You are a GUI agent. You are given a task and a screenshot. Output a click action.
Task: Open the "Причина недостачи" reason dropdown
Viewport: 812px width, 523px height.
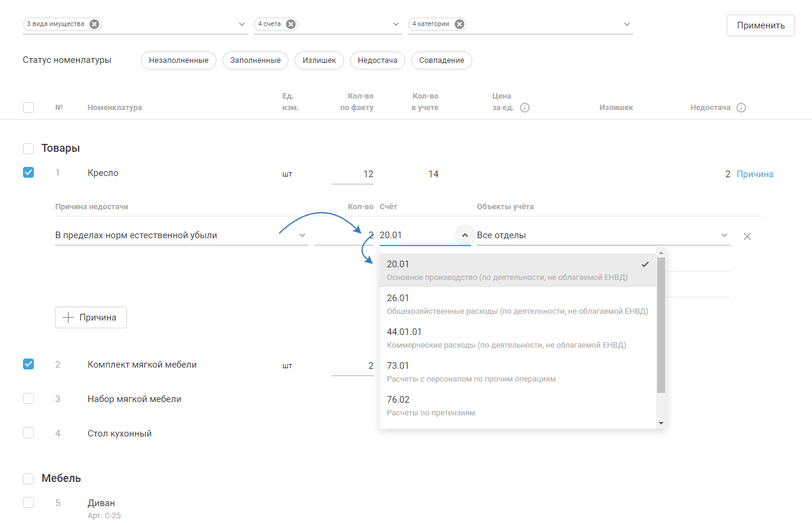click(302, 235)
